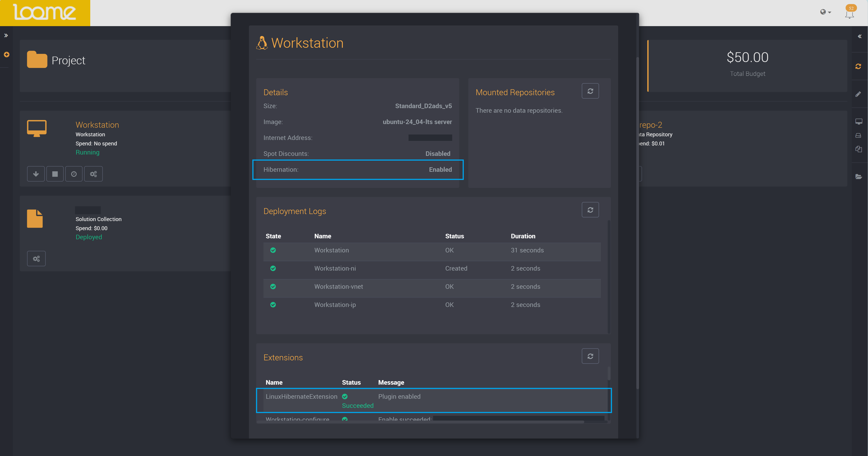Image resolution: width=868 pixels, height=456 pixels.
Task: Open the globe dropdown in top bar
Action: tap(825, 12)
